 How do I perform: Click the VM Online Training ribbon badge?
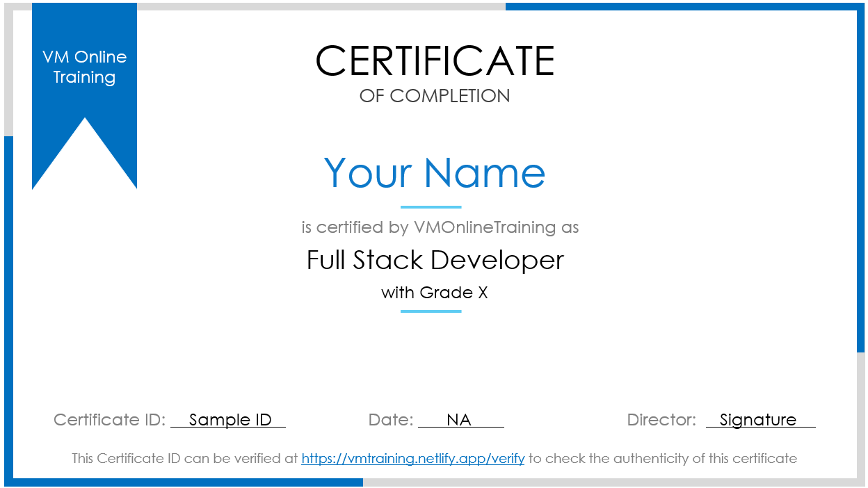coord(84,66)
